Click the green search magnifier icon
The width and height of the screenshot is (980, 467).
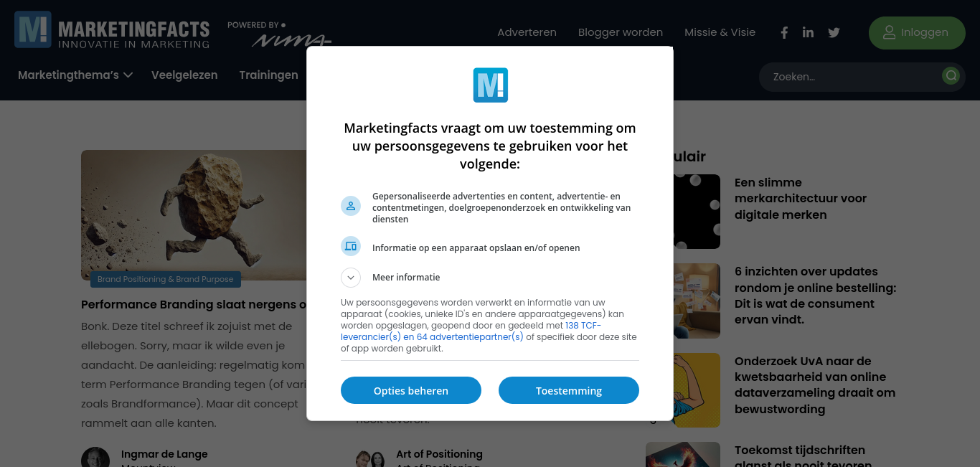pyautogui.click(x=951, y=75)
